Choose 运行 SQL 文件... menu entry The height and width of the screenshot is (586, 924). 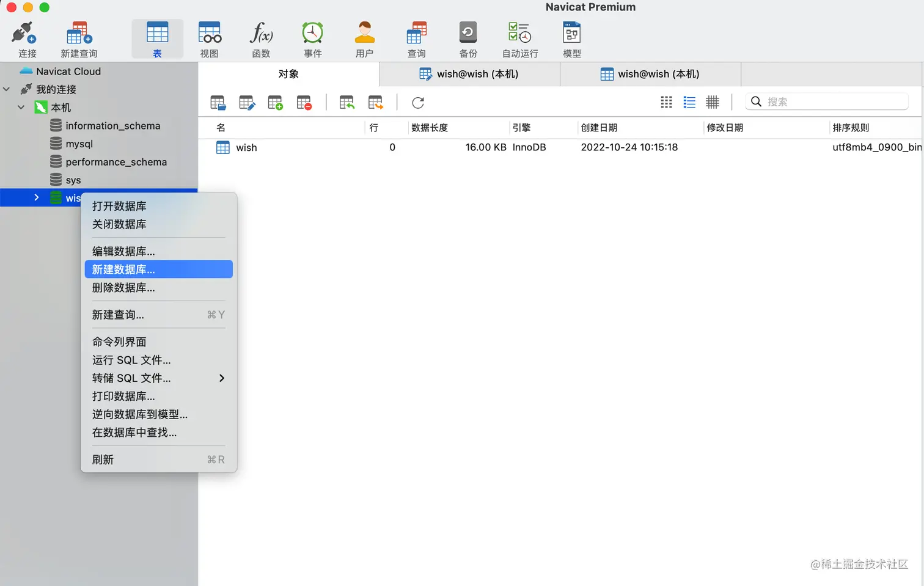[x=159, y=360]
